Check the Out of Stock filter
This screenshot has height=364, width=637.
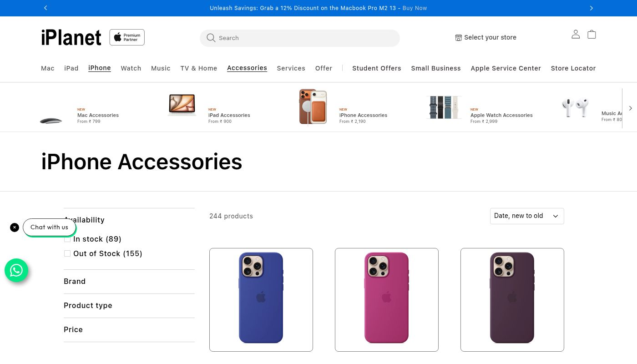[67, 253]
